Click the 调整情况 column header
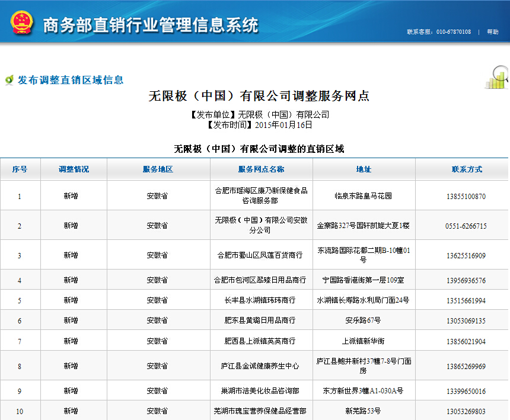This screenshot has width=510, height=420. click(74, 169)
